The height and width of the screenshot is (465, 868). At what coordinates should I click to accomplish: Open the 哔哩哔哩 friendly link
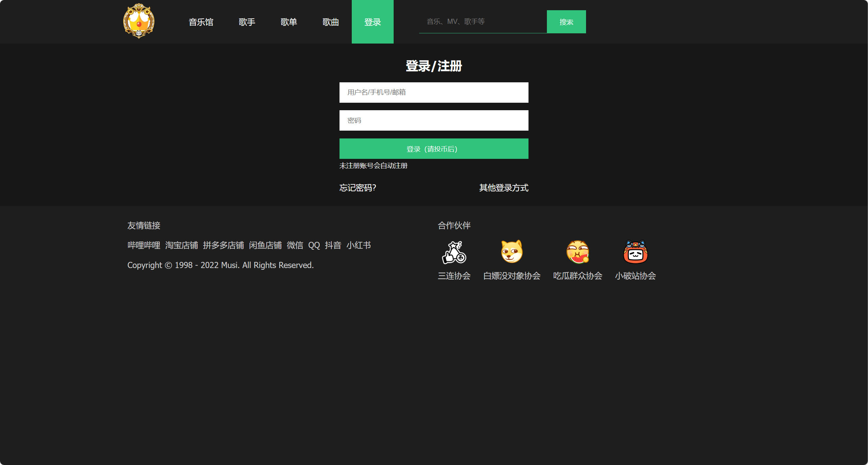144,245
